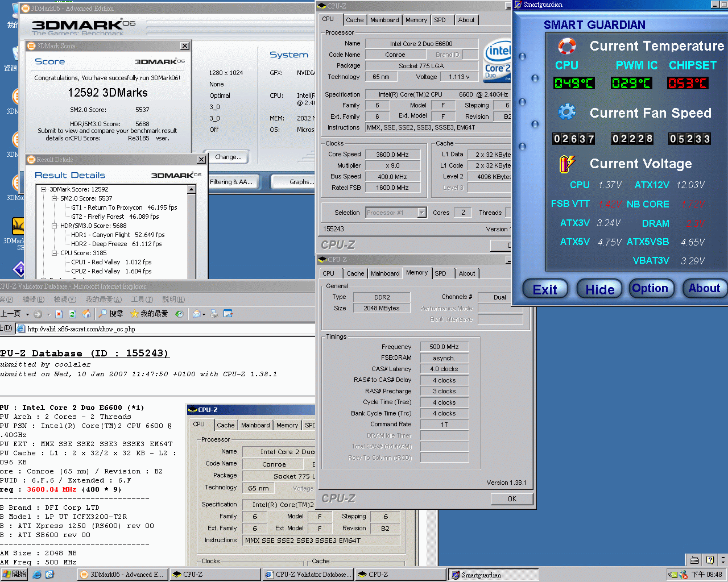Click the show desktop quick launch icon
This screenshot has width=728, height=582.
[49, 575]
